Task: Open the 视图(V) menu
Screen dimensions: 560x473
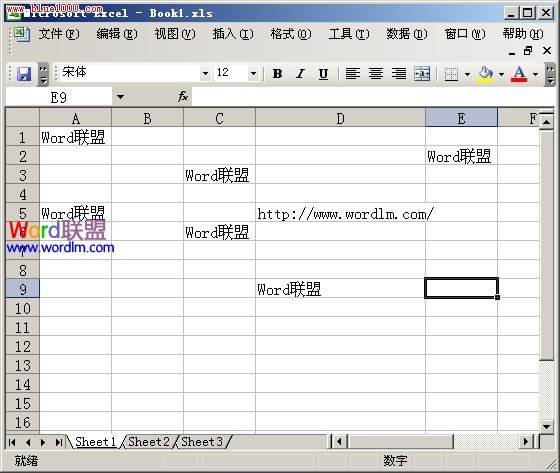Action: click(x=175, y=34)
